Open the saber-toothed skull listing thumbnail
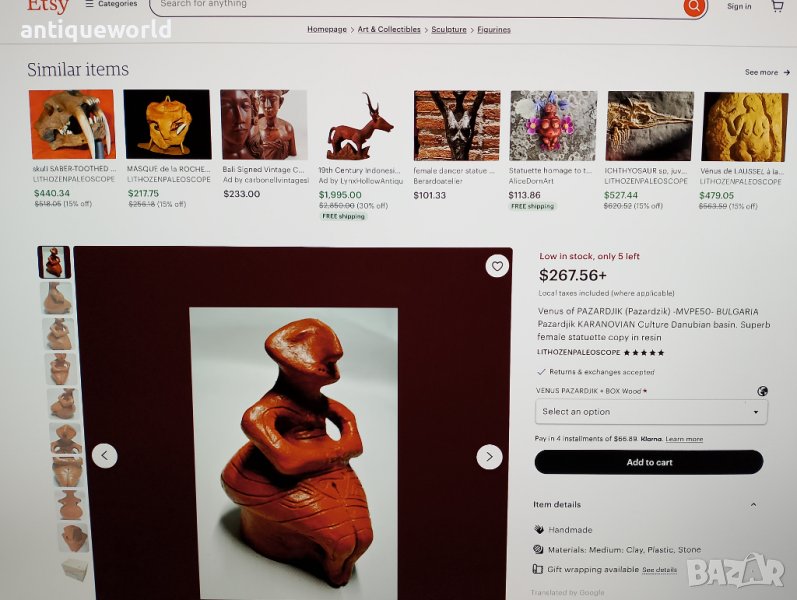Image resolution: width=797 pixels, height=600 pixels. pos(72,125)
